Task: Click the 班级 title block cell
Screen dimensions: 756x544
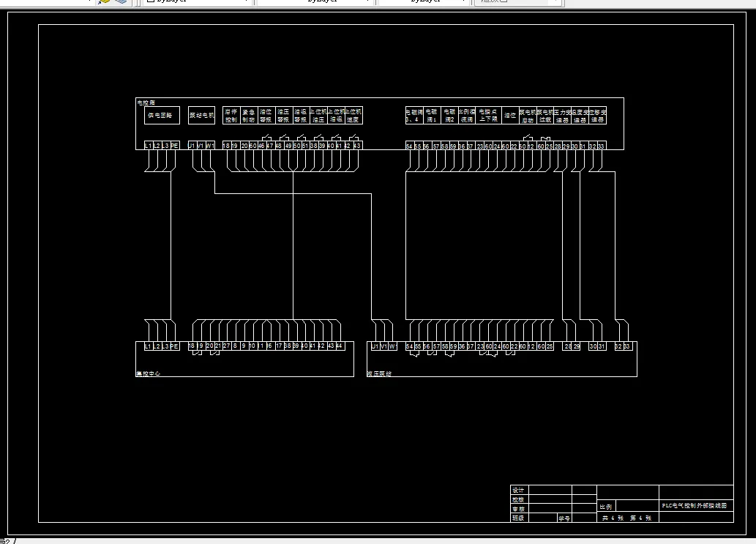Action: click(x=518, y=518)
